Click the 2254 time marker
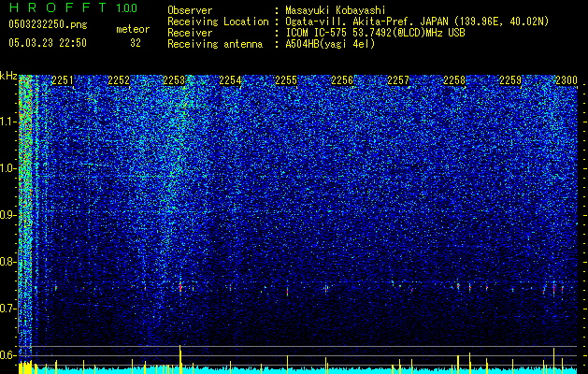Viewport: 588px width, 374px height. click(x=230, y=80)
